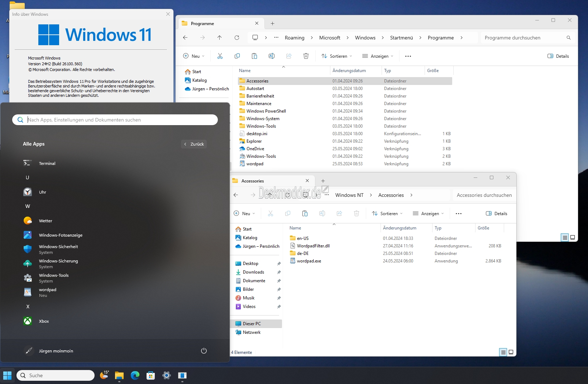Launch wordpad from Start menu list
The height and width of the screenshot is (384, 588).
[115, 292]
